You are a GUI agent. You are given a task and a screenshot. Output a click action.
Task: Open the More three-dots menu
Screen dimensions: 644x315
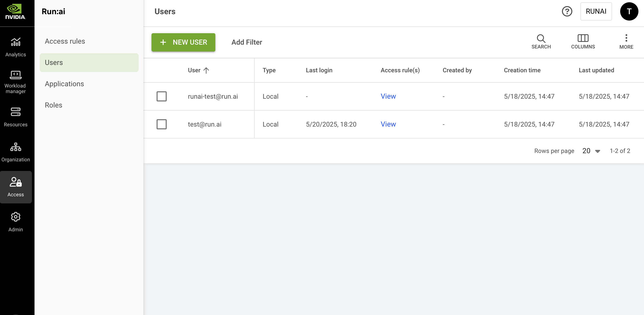point(626,39)
